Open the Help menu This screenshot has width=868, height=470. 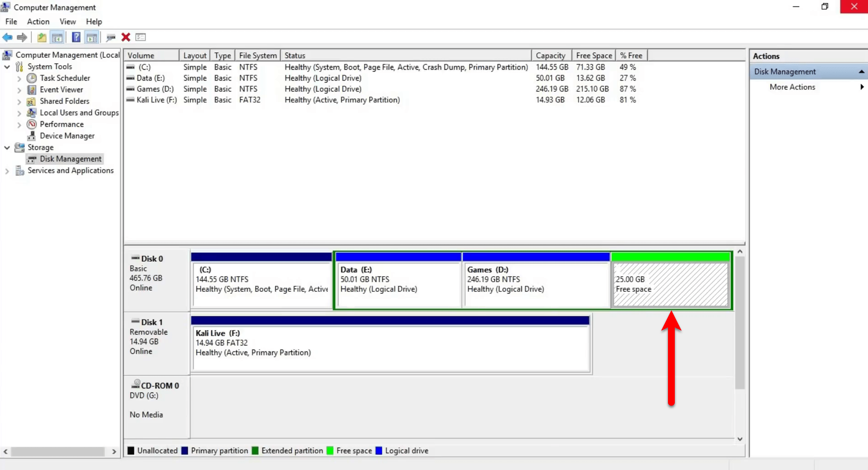click(x=94, y=21)
